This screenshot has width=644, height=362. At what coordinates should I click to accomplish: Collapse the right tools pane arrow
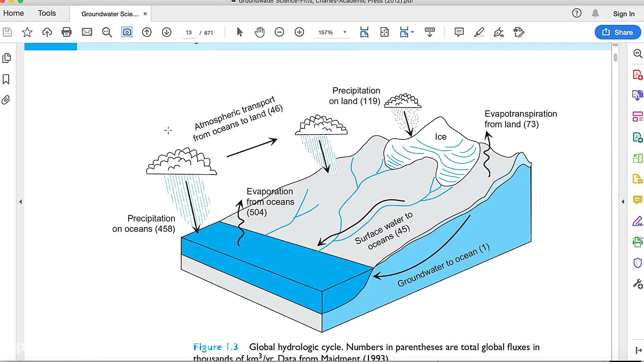coord(623,202)
